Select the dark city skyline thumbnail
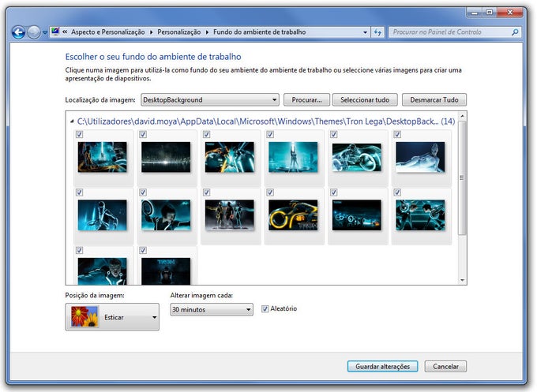 (x=166, y=157)
